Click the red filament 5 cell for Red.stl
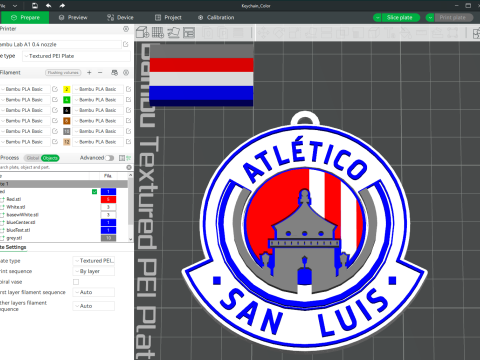 pyautogui.click(x=108, y=199)
